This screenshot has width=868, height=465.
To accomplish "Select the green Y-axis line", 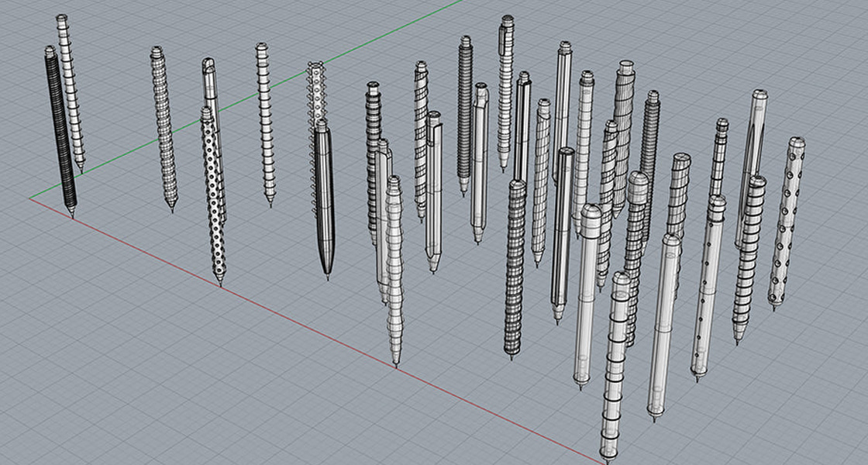I will (x=246, y=98).
